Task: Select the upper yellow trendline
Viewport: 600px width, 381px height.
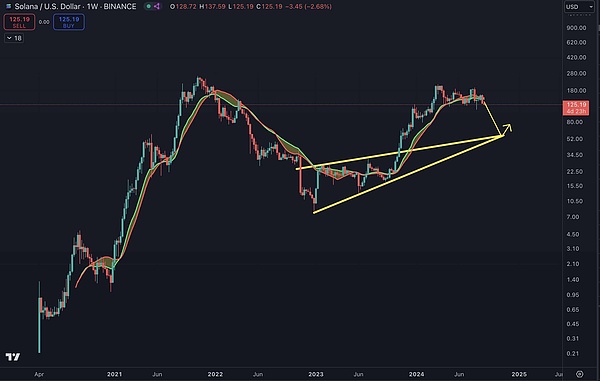Action: point(398,153)
